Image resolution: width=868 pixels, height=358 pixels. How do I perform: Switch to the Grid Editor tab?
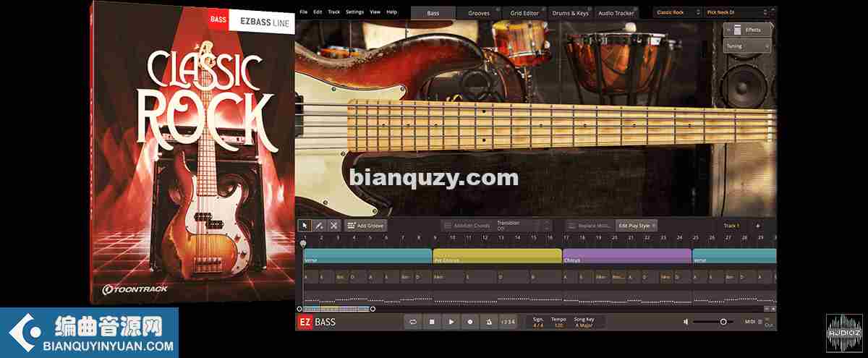click(x=525, y=13)
